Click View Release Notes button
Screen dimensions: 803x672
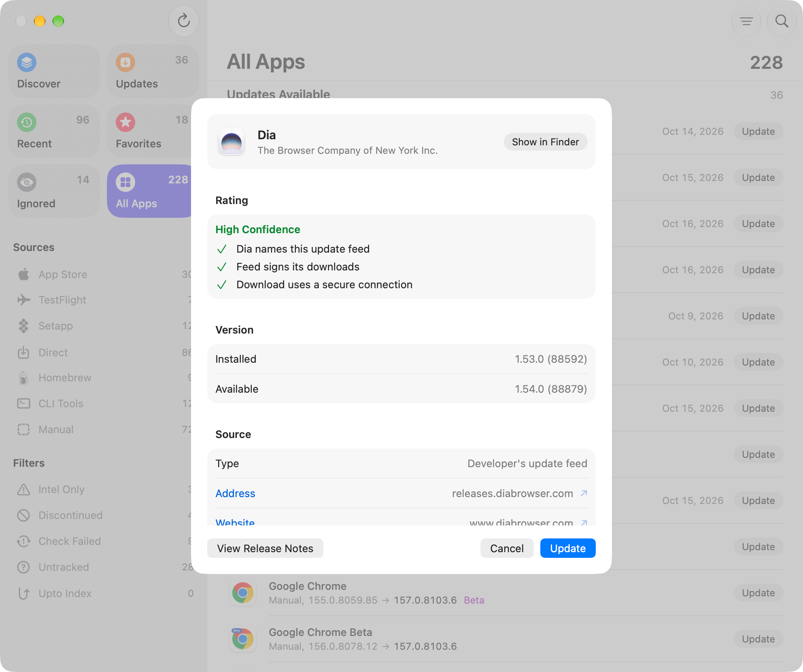(265, 548)
